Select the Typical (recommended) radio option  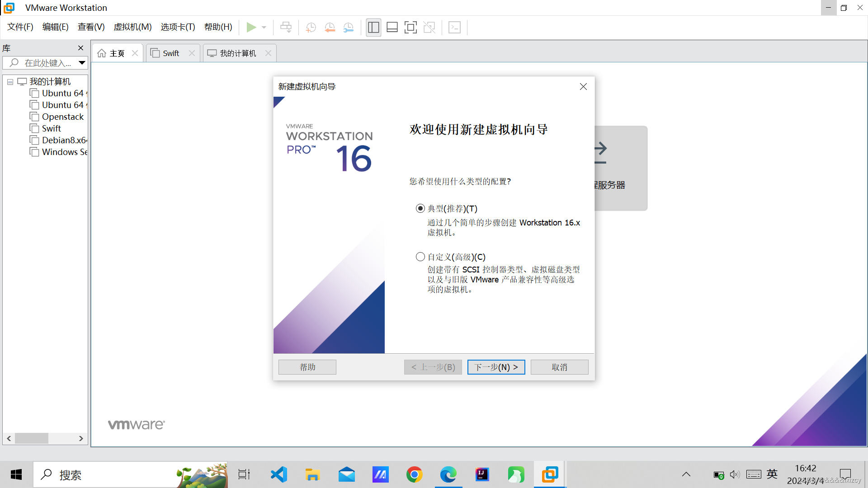[x=420, y=208]
